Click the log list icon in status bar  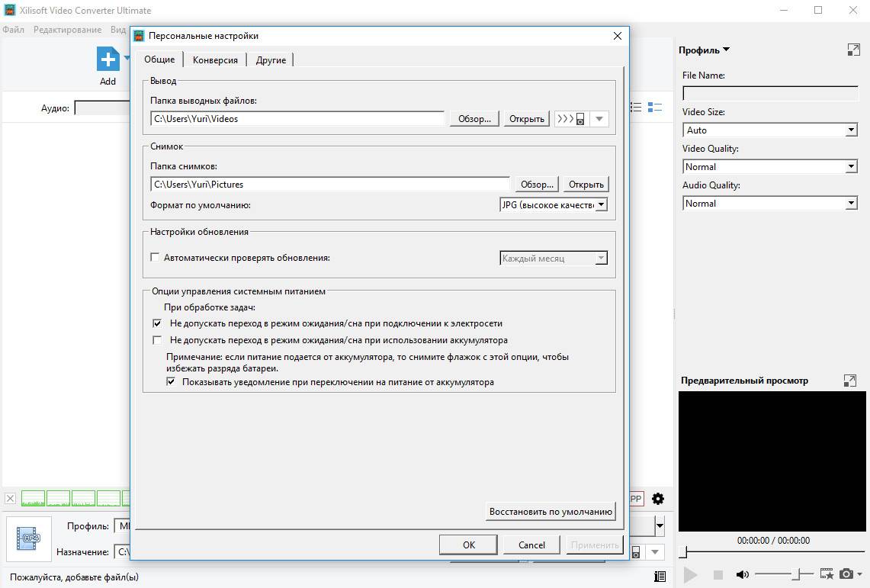coord(660,577)
